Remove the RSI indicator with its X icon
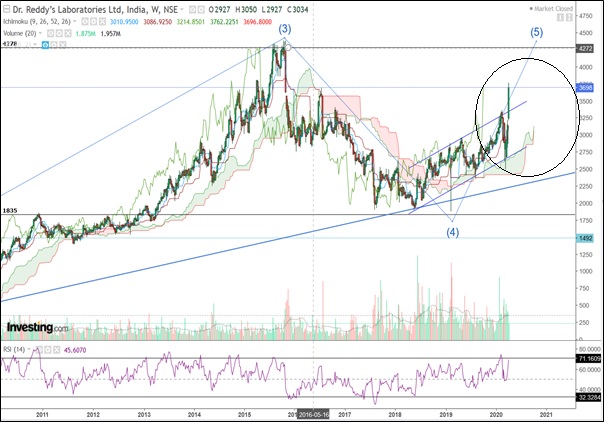Viewport: 604px width, 422px height. 57,350
